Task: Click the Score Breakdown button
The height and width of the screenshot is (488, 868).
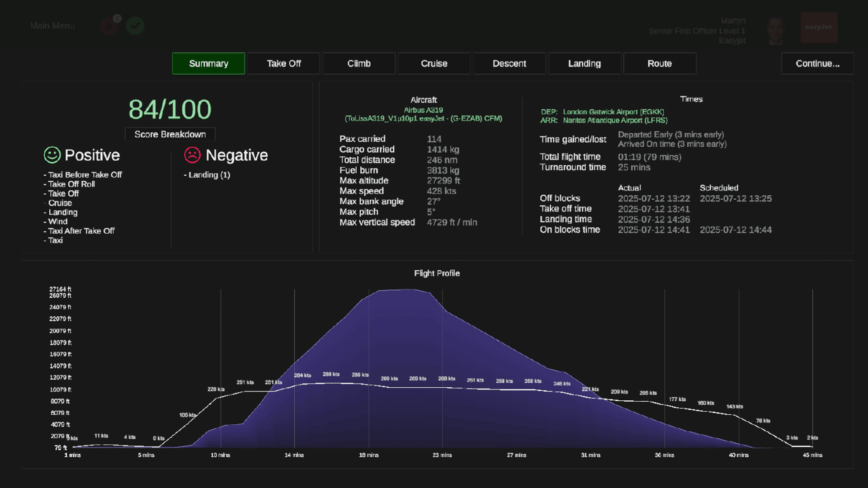Action: (x=170, y=134)
